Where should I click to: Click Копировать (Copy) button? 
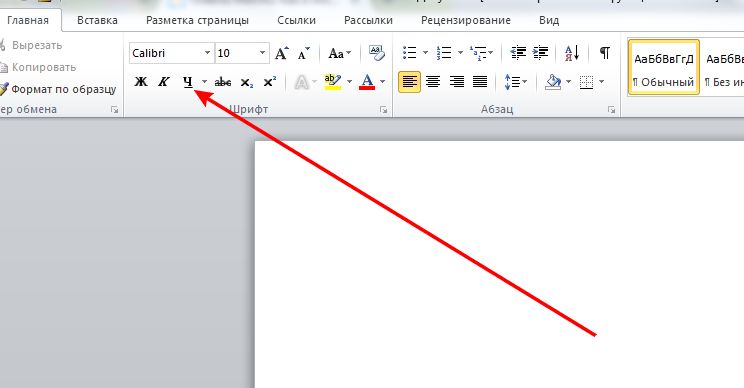38,67
